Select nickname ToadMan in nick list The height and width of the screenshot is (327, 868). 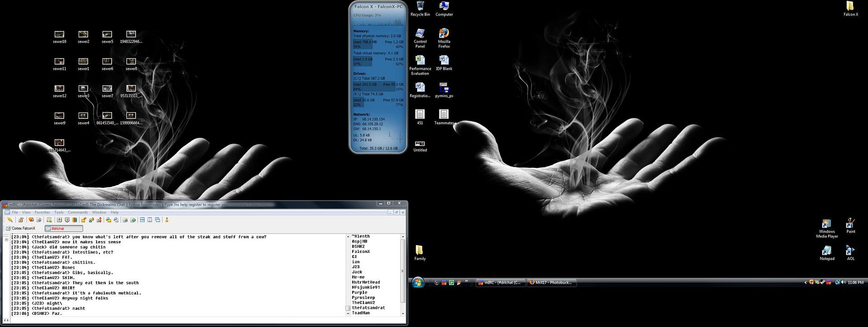coord(361,313)
